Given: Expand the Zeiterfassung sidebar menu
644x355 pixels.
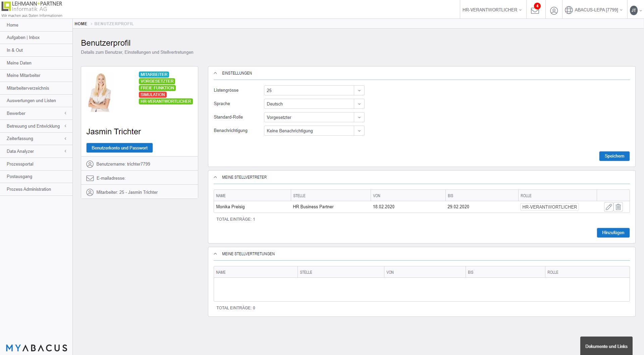Looking at the screenshot, I should point(36,139).
